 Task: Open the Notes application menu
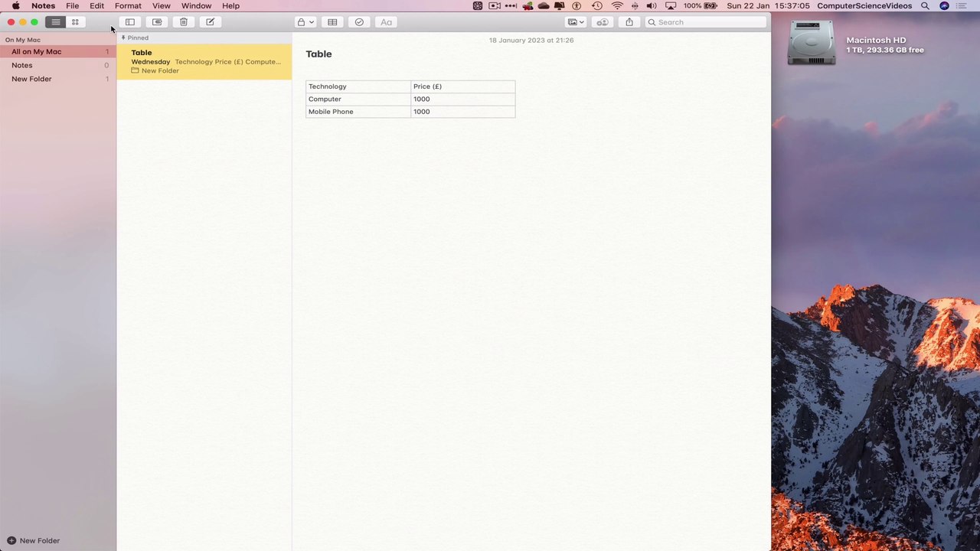[43, 5]
